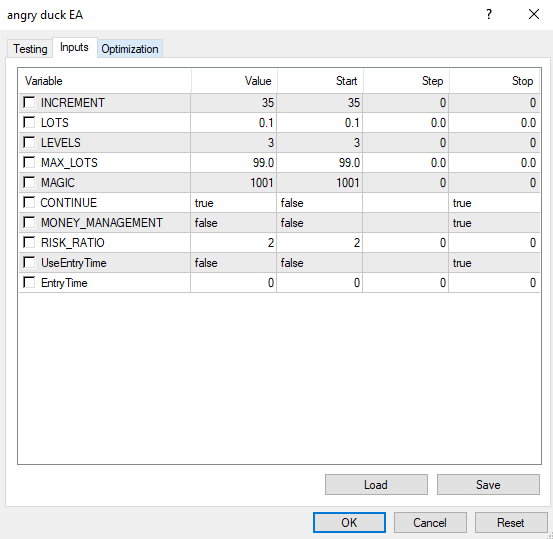The width and height of the screenshot is (553, 539).
Task: Tick the MONEY_MANAGEMENT checkbox
Action: click(29, 223)
